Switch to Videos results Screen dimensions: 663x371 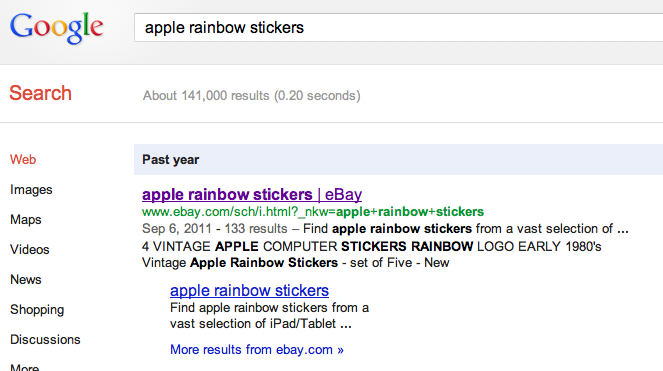coord(30,250)
